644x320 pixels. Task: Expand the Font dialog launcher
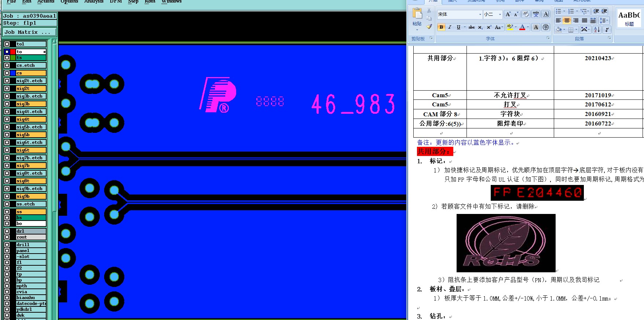[x=548, y=38]
